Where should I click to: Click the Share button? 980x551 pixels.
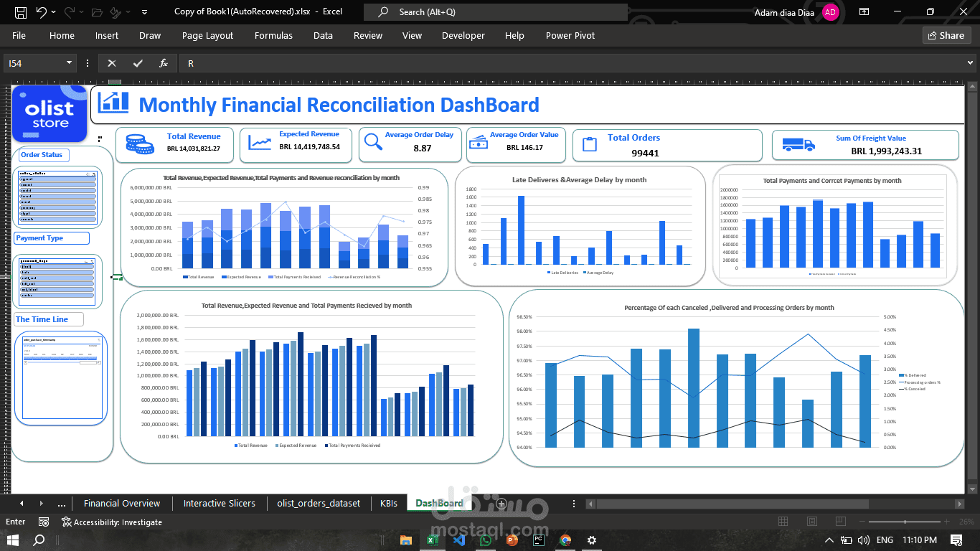[x=946, y=35]
